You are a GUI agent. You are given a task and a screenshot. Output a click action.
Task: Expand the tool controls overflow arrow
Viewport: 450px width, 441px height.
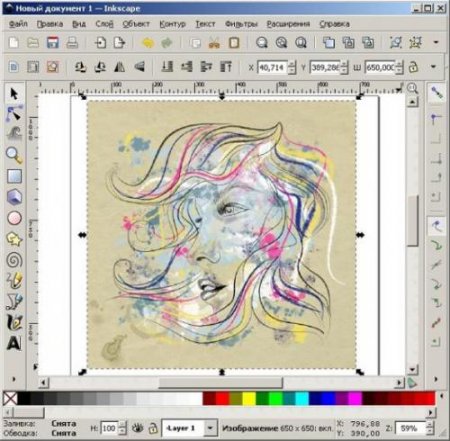434,67
